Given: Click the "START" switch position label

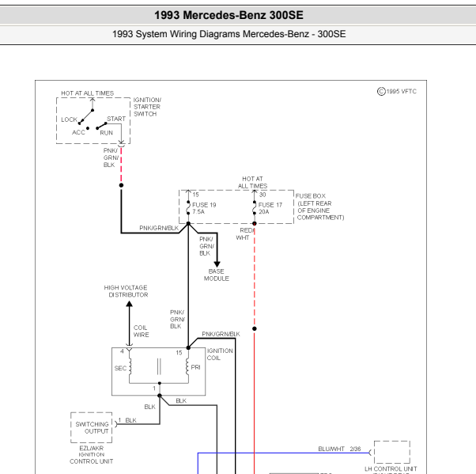Looking at the screenshot, I should (116, 119).
